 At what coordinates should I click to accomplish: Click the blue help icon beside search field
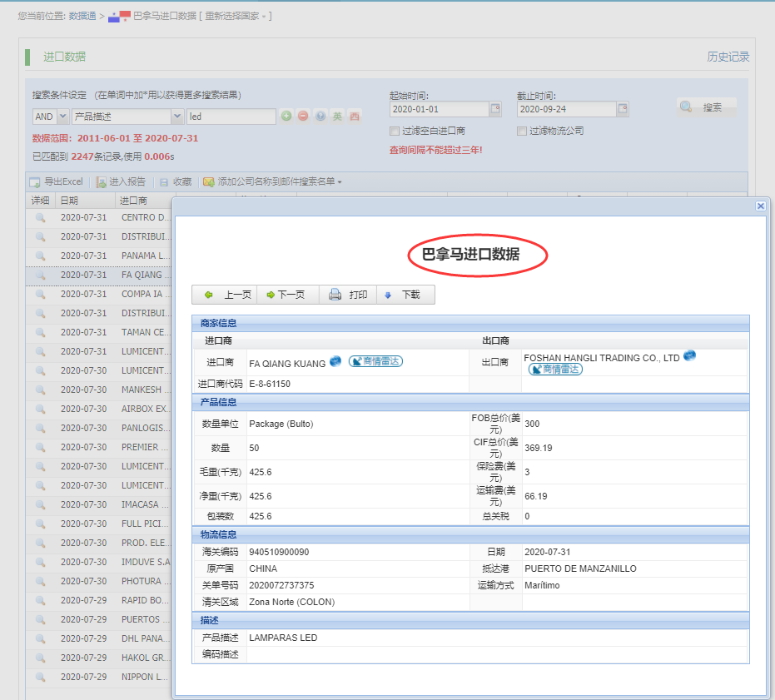[x=320, y=117]
